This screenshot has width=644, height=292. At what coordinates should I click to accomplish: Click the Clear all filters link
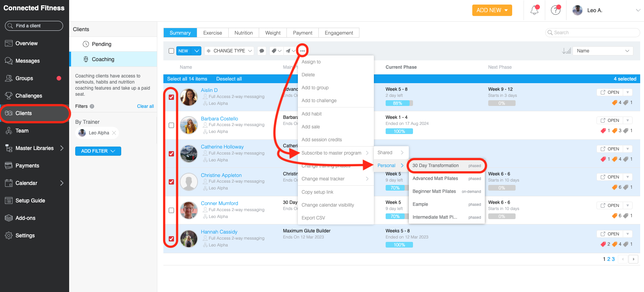[145, 106]
